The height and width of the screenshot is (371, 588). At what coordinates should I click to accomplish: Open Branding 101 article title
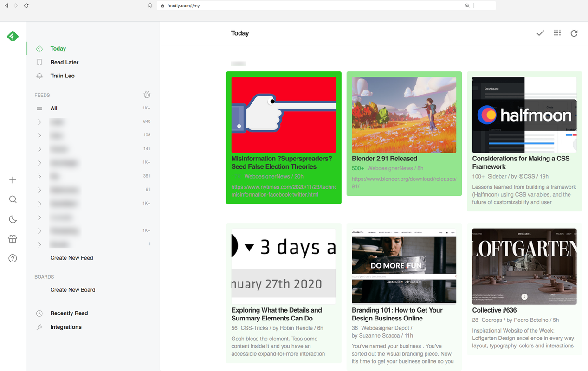[x=397, y=314]
